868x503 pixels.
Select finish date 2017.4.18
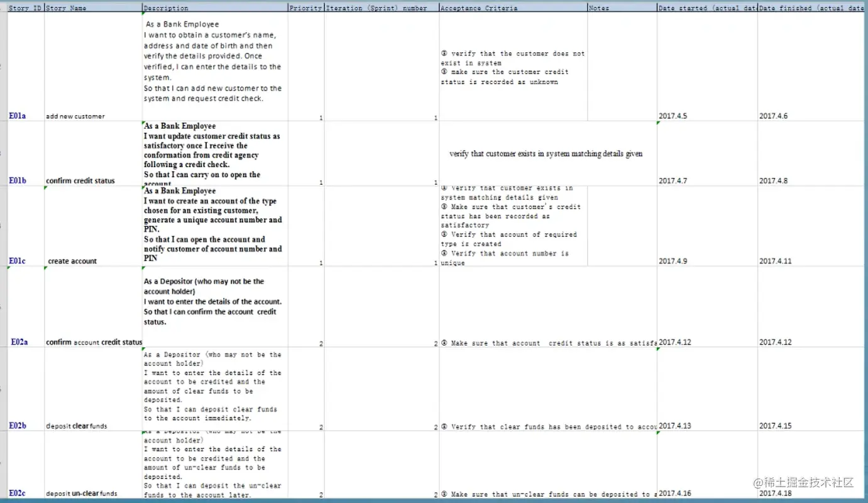click(x=776, y=494)
